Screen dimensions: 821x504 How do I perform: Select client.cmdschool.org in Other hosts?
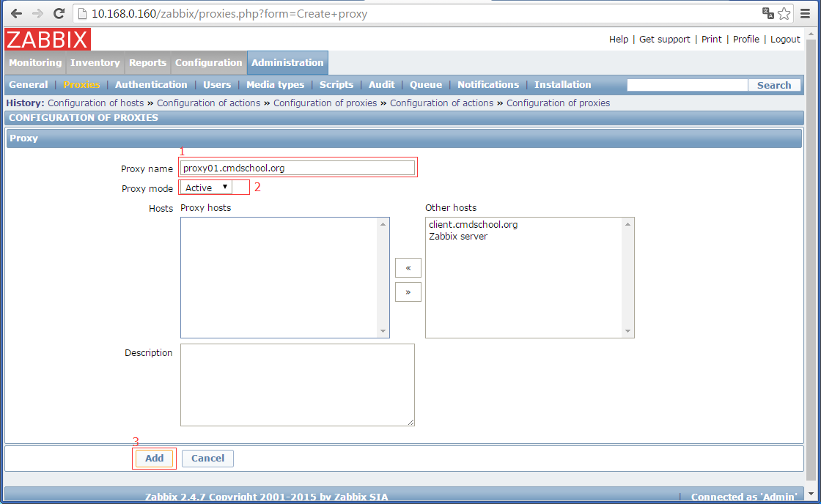tap(474, 224)
